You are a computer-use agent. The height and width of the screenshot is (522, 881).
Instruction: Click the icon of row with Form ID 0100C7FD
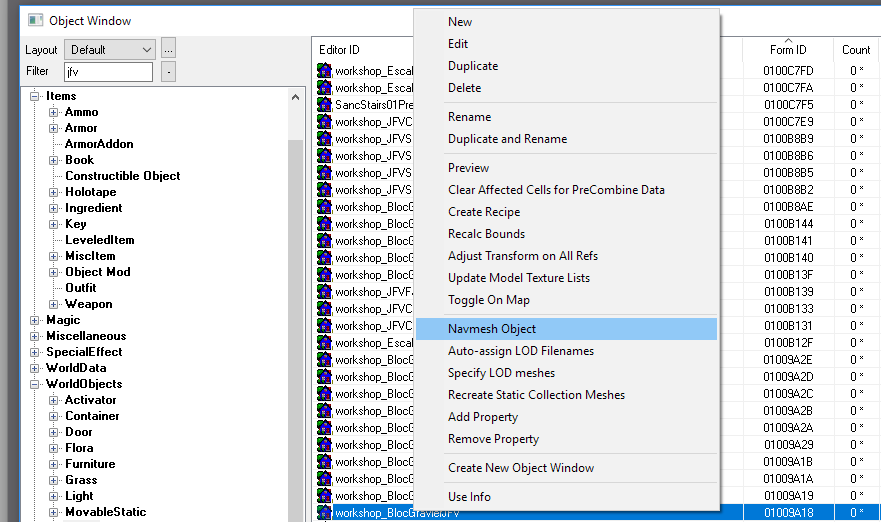[325, 70]
